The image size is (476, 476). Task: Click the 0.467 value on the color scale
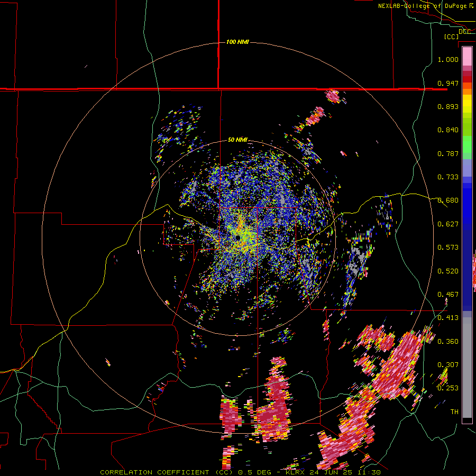448,295
